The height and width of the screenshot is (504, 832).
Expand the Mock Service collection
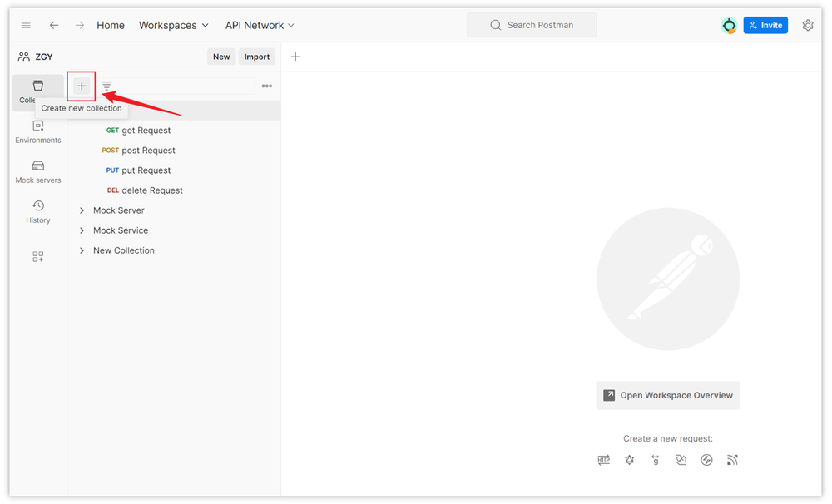pos(82,230)
